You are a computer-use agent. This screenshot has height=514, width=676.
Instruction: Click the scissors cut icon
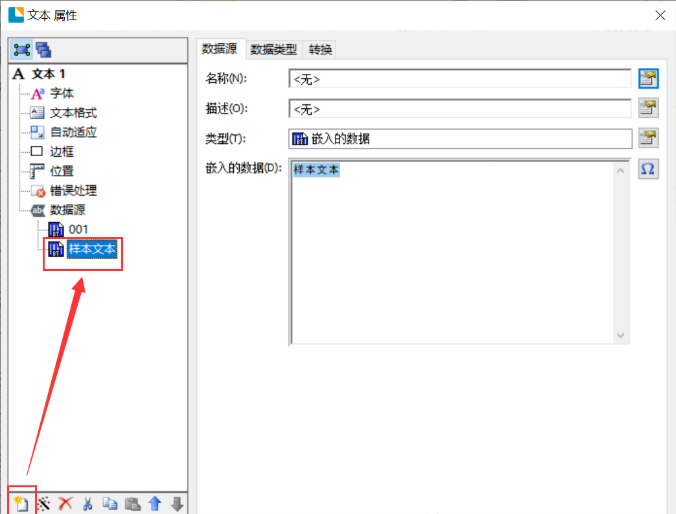tap(88, 504)
